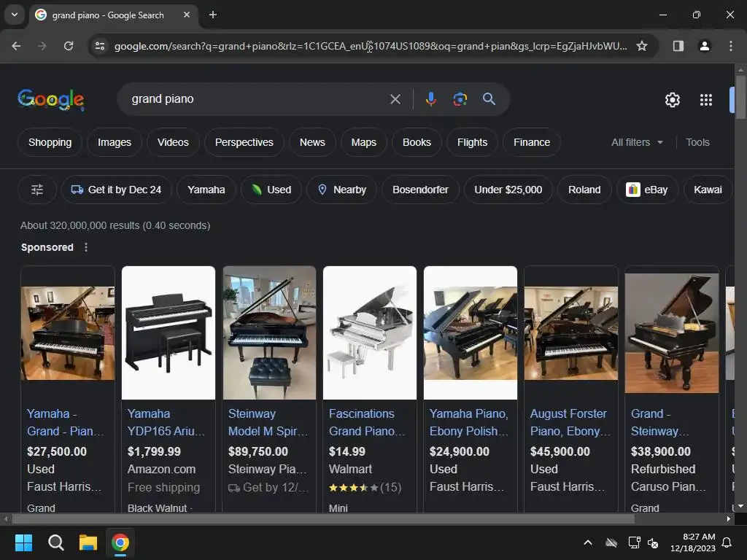Toggle the Kawai filter chip

point(708,190)
